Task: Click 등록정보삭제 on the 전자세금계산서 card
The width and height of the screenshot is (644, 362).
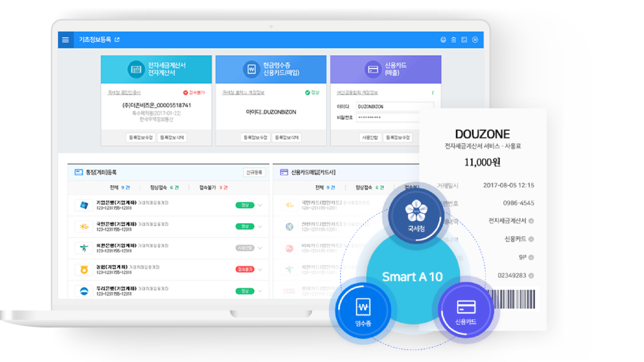Action: click(x=172, y=137)
